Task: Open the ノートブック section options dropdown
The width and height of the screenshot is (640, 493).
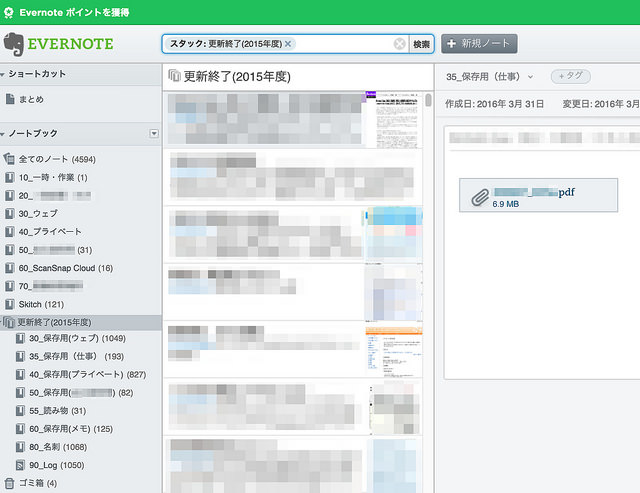Action: tap(154, 133)
